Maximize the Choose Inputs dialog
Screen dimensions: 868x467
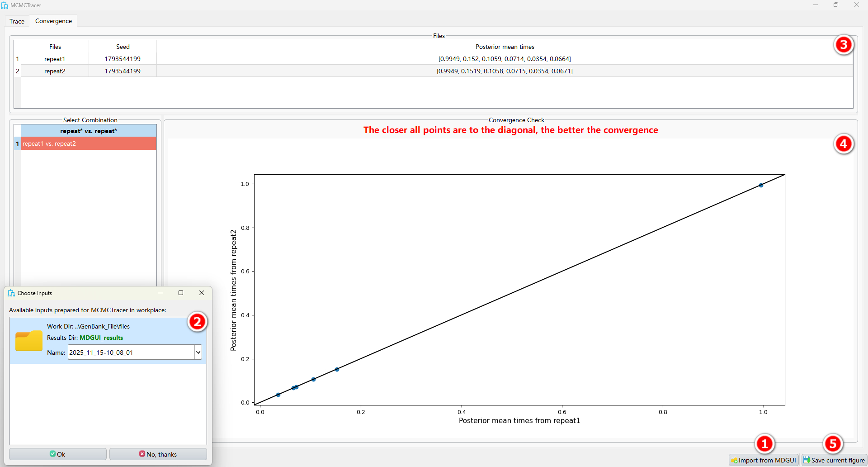pyautogui.click(x=181, y=293)
